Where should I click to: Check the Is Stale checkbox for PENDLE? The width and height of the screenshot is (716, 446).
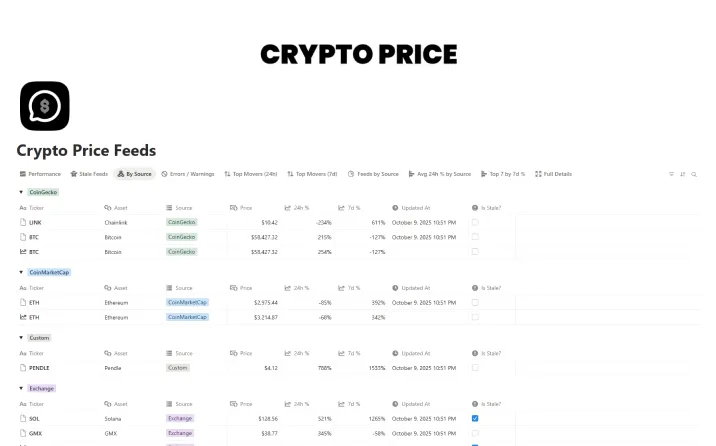475,368
